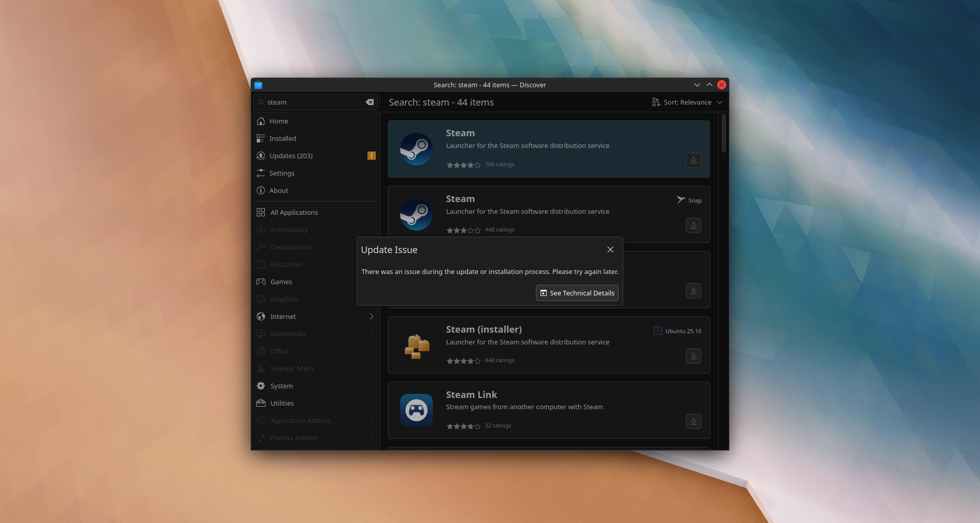Click the Updates icon in sidebar
Screen dimensions: 980x523
point(261,156)
